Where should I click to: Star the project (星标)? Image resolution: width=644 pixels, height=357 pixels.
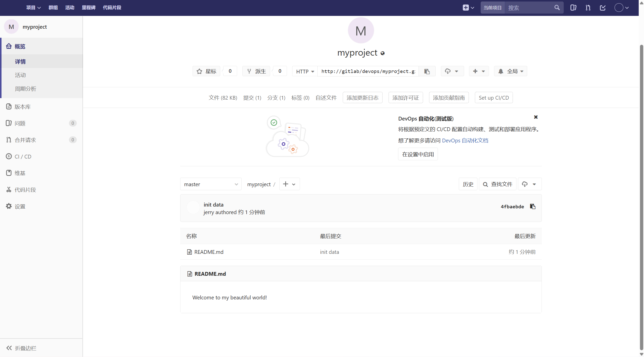(x=206, y=71)
